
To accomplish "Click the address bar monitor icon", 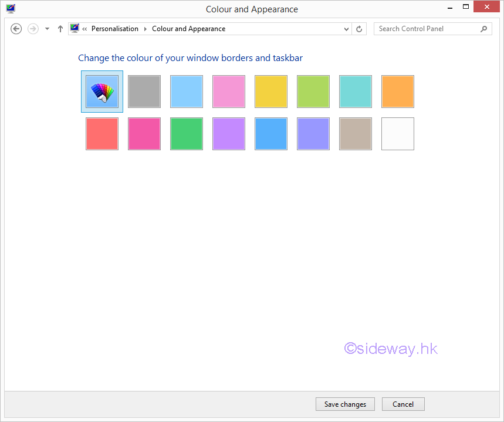I will tap(75, 28).
